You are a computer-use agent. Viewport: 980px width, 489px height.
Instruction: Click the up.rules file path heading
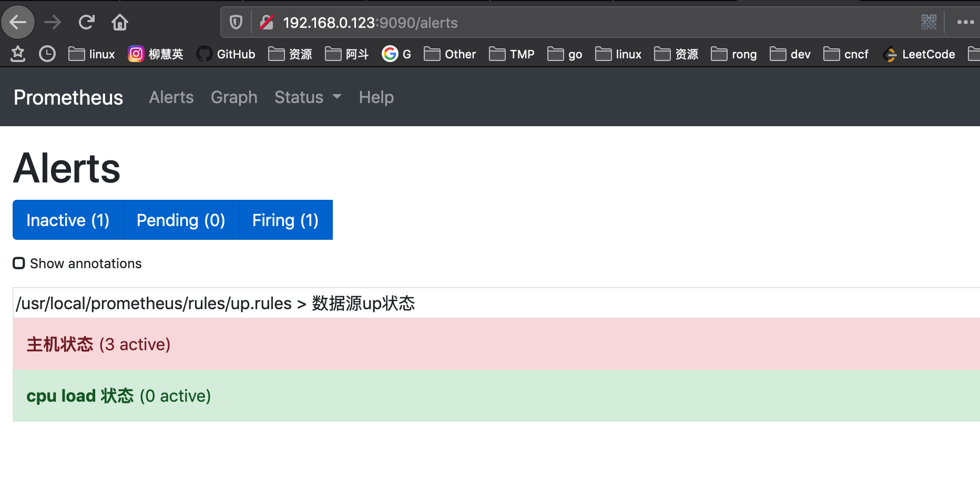tap(216, 303)
